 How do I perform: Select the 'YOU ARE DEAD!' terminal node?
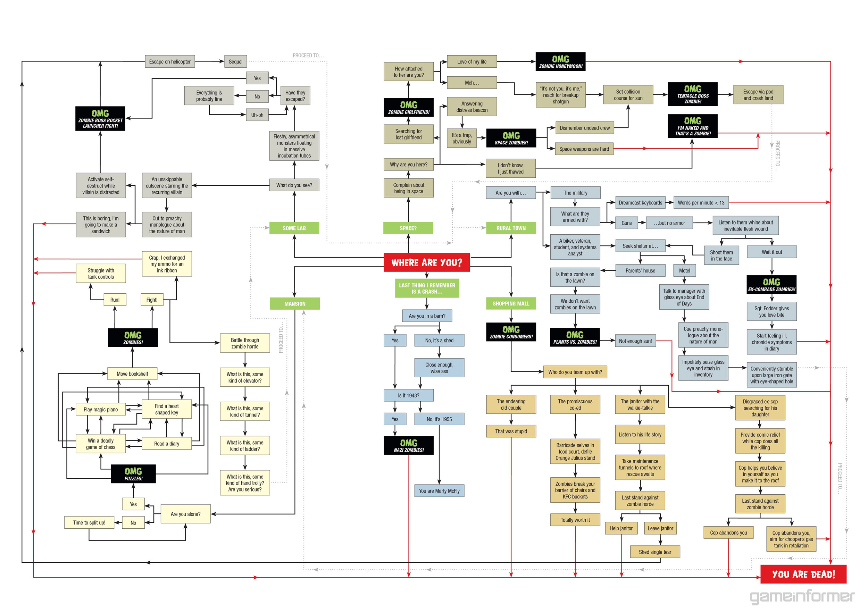[x=785, y=582]
